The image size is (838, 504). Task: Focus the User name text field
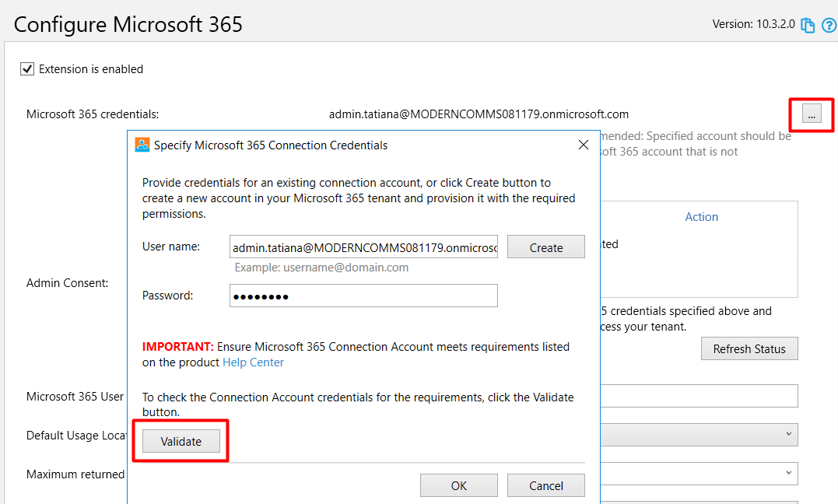coord(363,247)
